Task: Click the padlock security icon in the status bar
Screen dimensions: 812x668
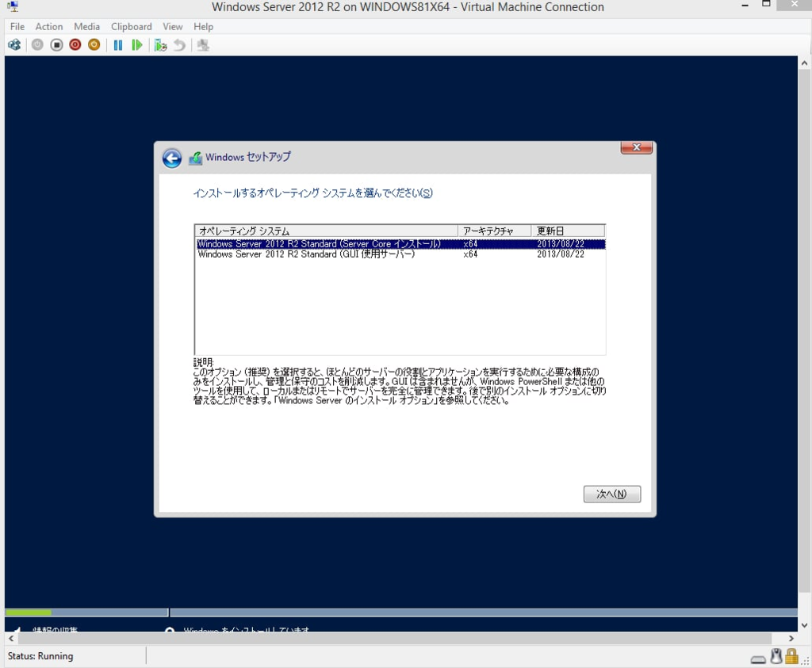Action: [x=791, y=656]
